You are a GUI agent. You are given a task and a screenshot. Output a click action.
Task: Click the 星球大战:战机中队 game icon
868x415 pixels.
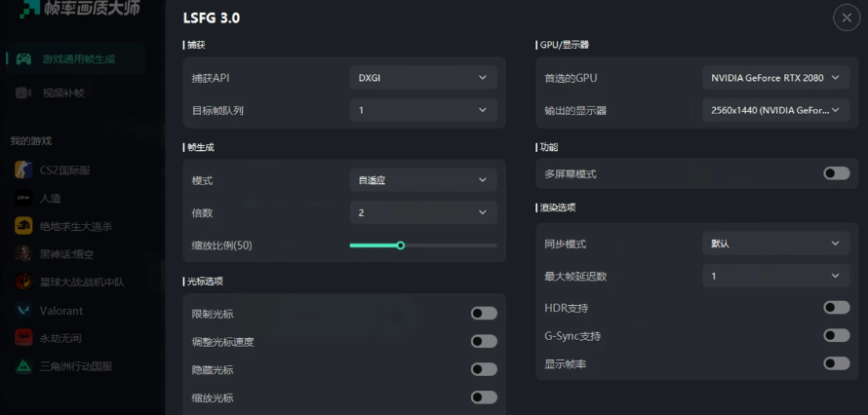tap(23, 282)
